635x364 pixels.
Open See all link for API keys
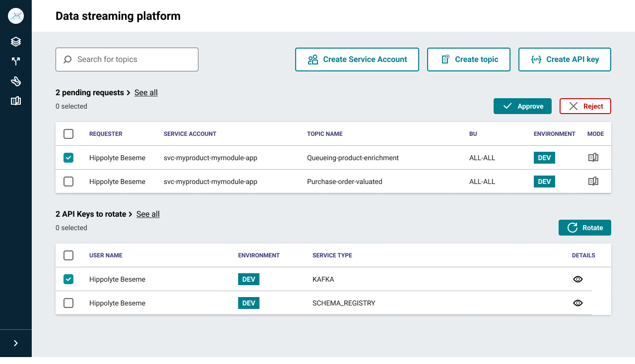(148, 214)
